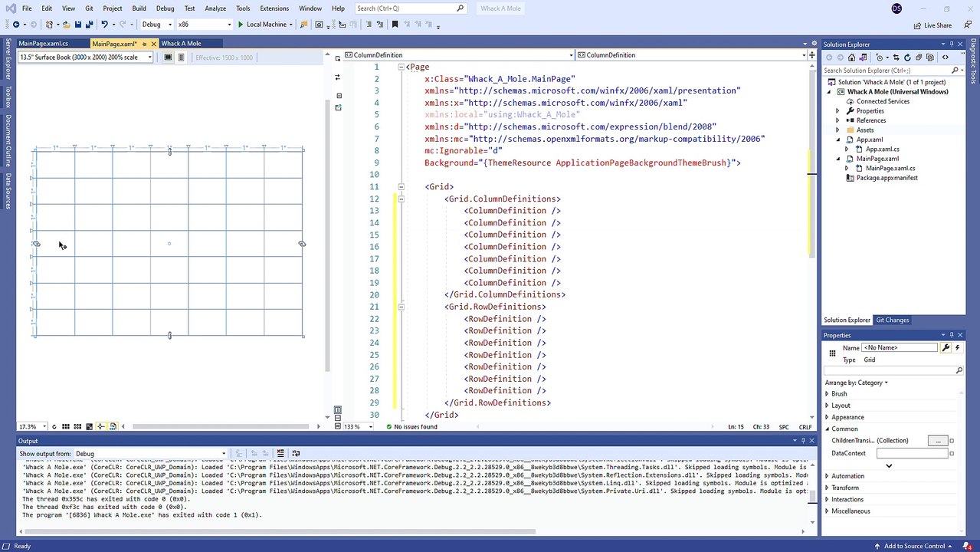Select App.xaml.cs in Solution Explorer
Viewport: 980px width, 552px height.
point(882,149)
